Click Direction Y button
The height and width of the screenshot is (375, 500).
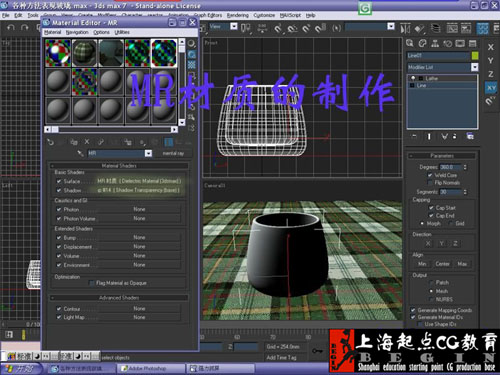442,244
